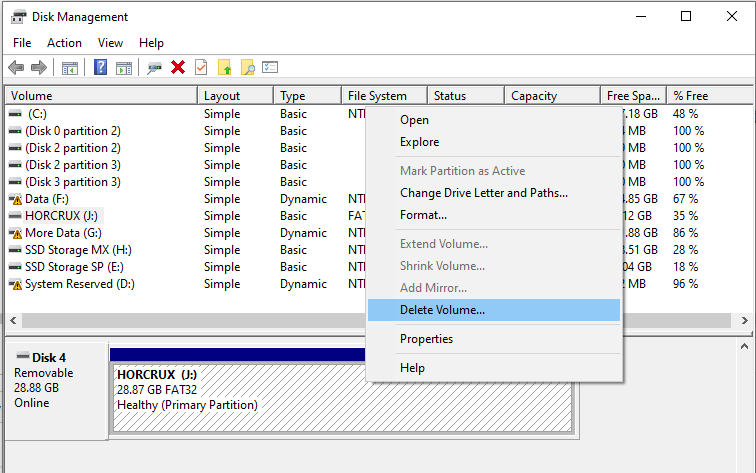Select Delete Volume... from the context menu
The height and width of the screenshot is (473, 756).
pyautogui.click(x=442, y=310)
